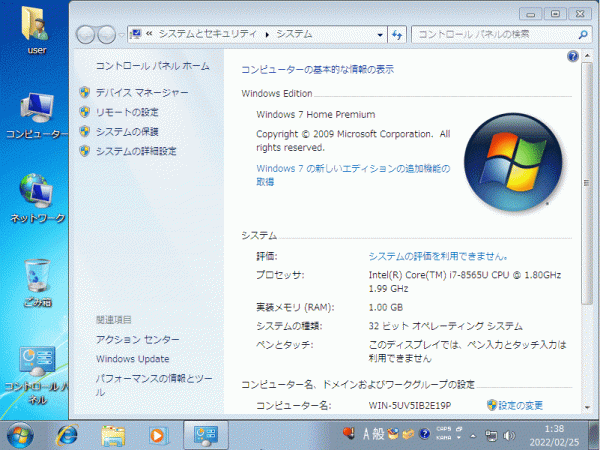Toggle the CAPS lock indicator in language bar
The image size is (600, 450).
pyautogui.click(x=443, y=429)
